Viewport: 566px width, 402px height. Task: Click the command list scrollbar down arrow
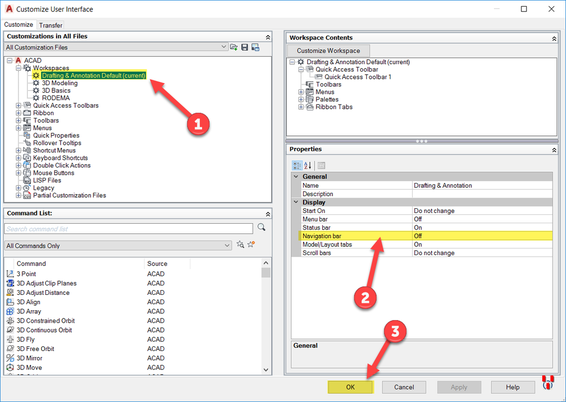266,370
